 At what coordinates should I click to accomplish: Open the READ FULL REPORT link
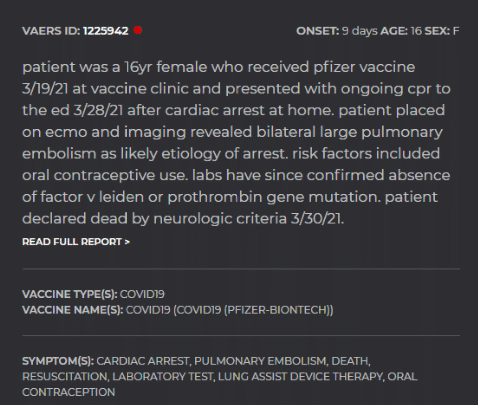tap(76, 242)
